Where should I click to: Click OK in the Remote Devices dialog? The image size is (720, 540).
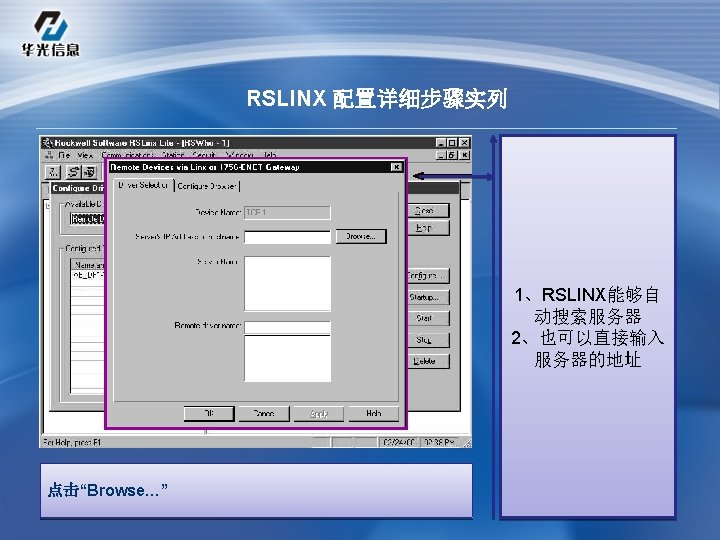pyautogui.click(x=209, y=413)
